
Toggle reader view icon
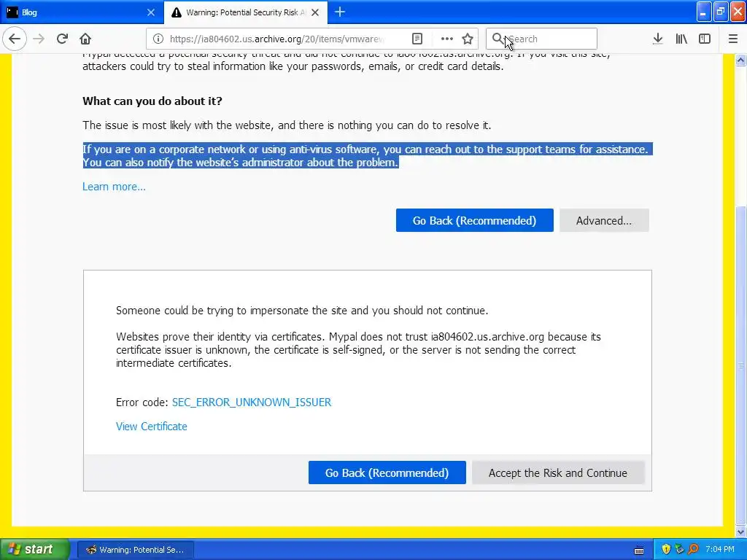coord(417,39)
